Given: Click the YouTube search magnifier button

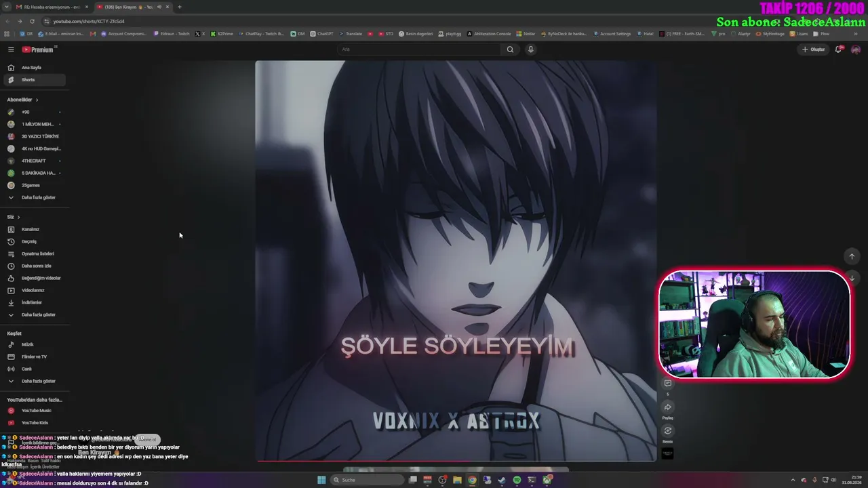Looking at the screenshot, I should pyautogui.click(x=510, y=49).
